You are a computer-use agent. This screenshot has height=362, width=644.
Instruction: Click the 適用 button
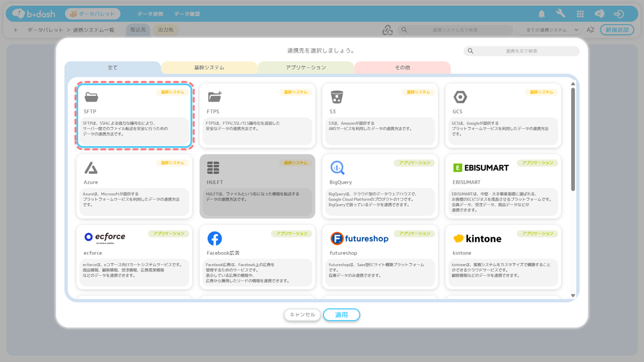click(x=341, y=315)
